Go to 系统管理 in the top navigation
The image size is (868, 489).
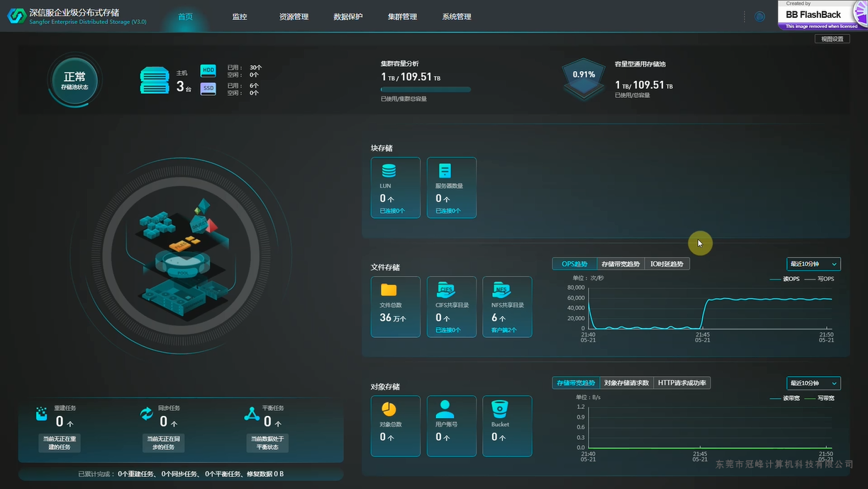(x=457, y=16)
